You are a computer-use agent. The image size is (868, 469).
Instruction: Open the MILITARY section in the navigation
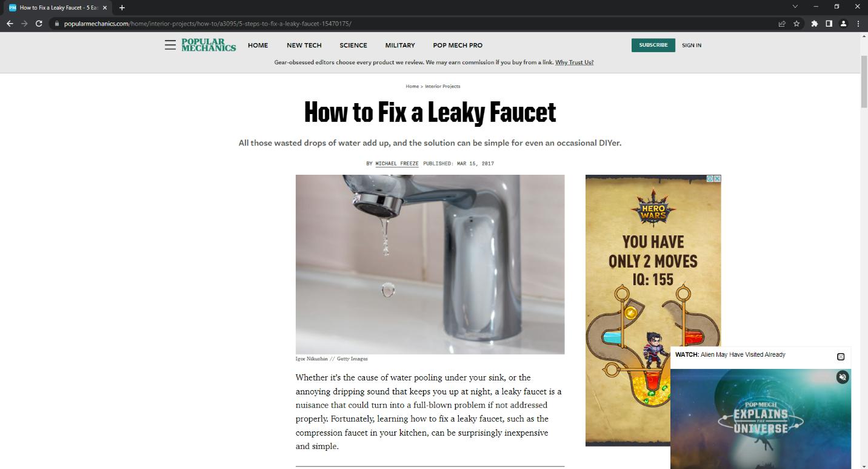tap(400, 45)
